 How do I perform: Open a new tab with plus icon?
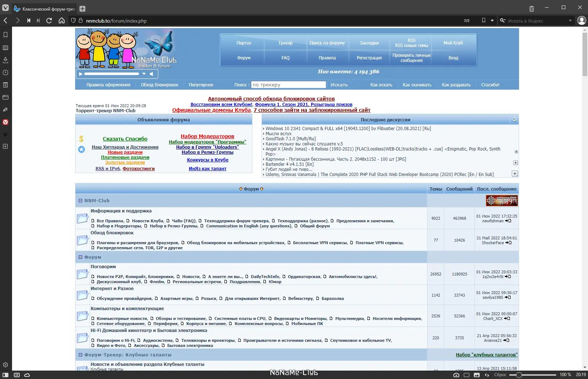click(x=82, y=9)
